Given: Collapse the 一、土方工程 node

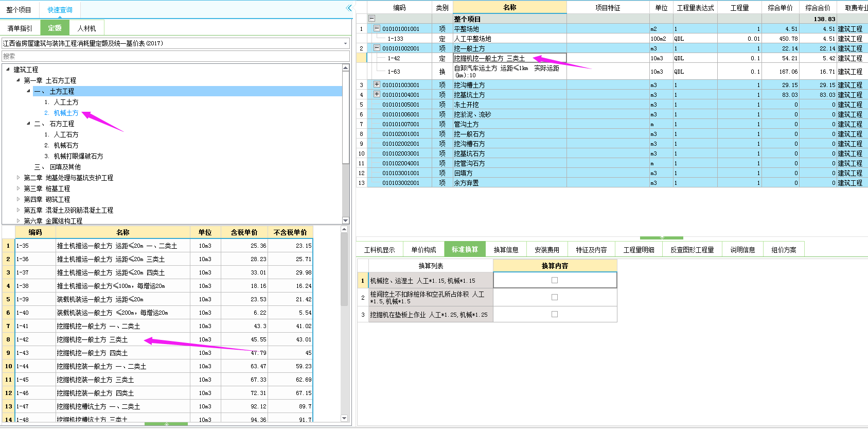Looking at the screenshot, I should pos(28,91).
